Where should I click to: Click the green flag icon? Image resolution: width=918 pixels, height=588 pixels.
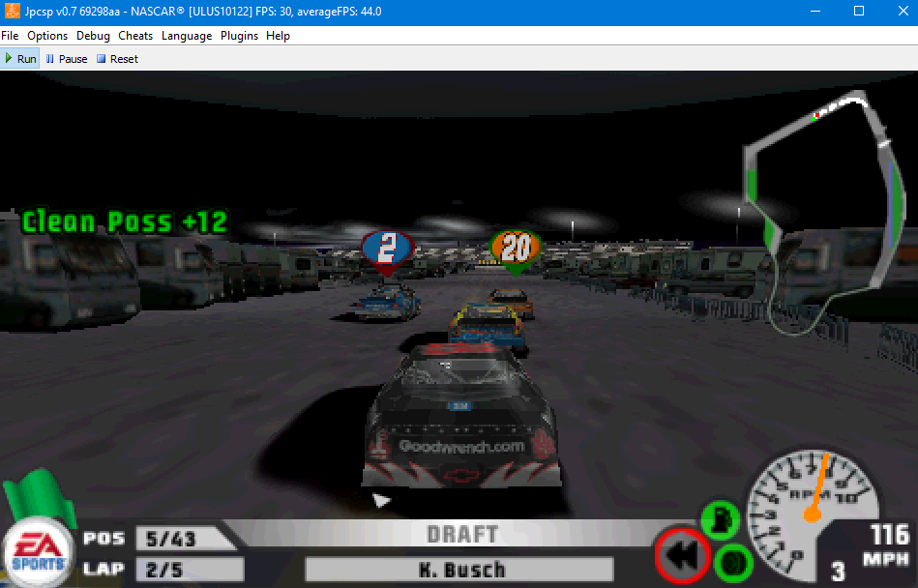pyautogui.click(x=40, y=495)
